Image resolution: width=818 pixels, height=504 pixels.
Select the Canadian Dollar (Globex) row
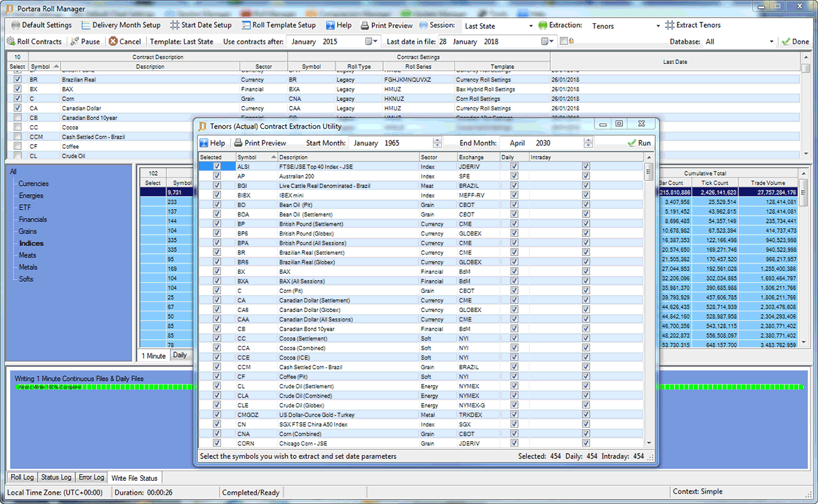click(421, 309)
